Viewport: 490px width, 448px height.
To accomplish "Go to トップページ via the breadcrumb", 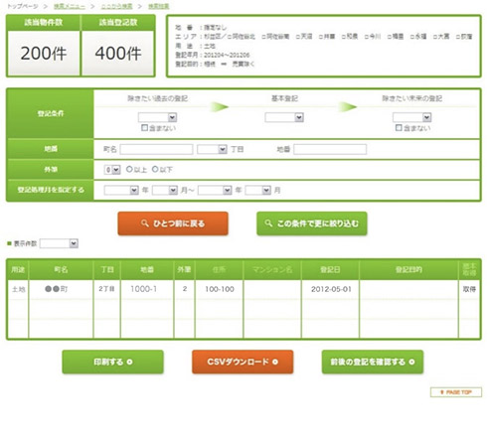I will point(23,6).
